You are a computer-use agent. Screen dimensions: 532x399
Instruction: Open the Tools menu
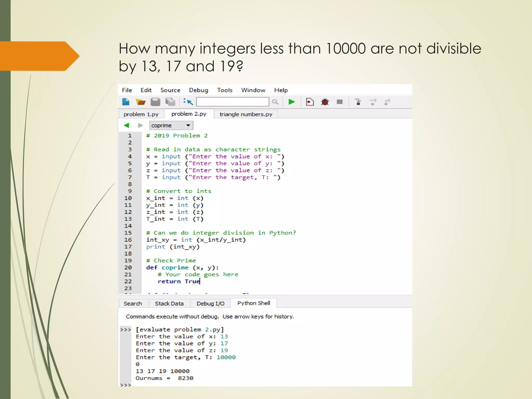(225, 90)
